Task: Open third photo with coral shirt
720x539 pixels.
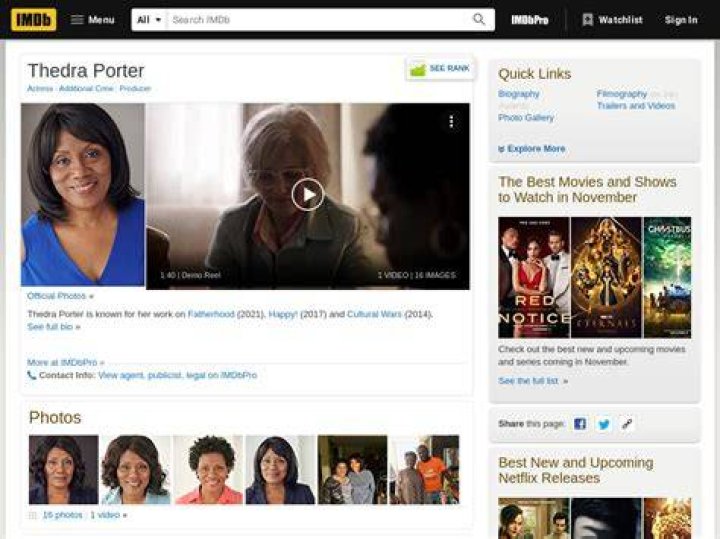Action: pyautogui.click(x=208, y=469)
